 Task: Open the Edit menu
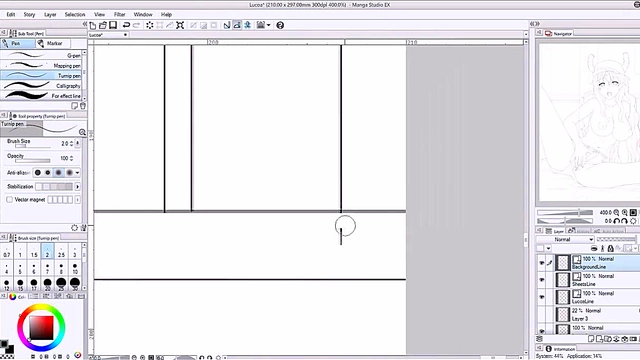coord(11,14)
